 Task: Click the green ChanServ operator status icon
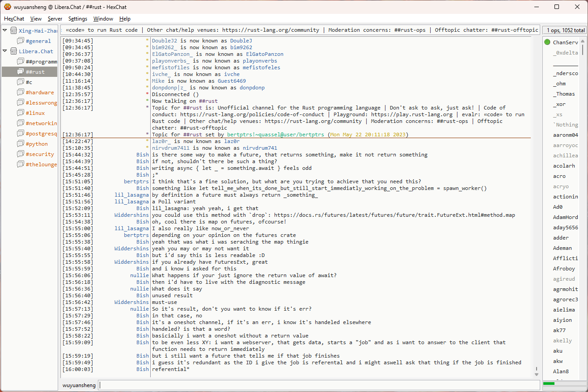pyautogui.click(x=547, y=42)
